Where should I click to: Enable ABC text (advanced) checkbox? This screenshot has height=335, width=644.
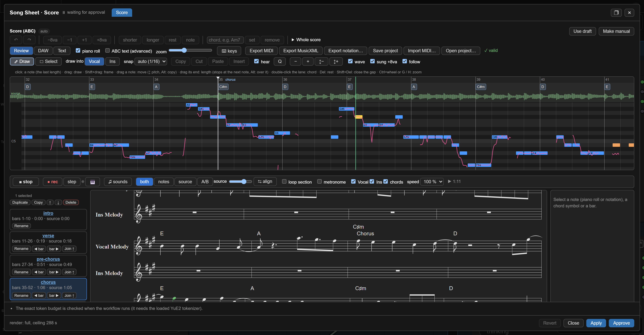108,51
